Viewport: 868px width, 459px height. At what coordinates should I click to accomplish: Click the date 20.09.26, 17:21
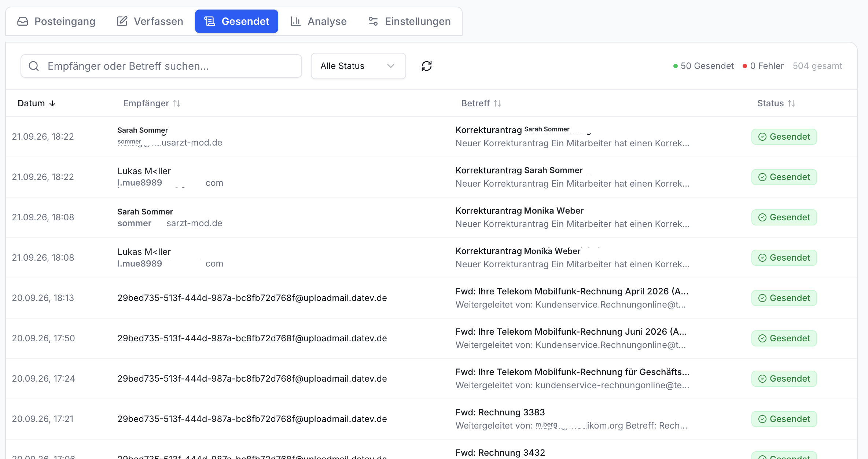click(43, 419)
